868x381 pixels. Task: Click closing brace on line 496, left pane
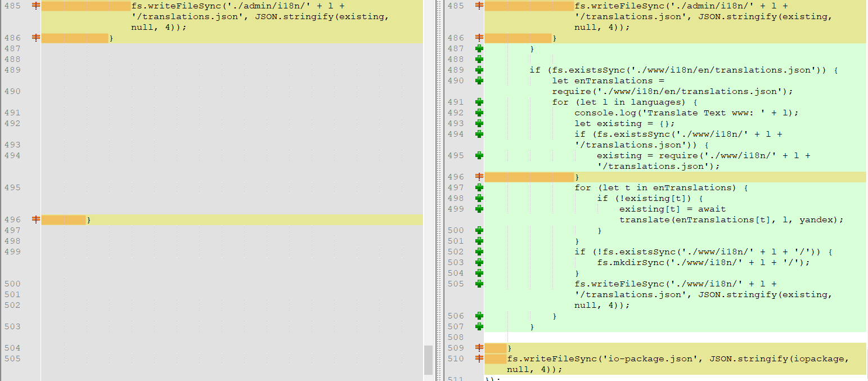pyautogui.click(x=89, y=219)
